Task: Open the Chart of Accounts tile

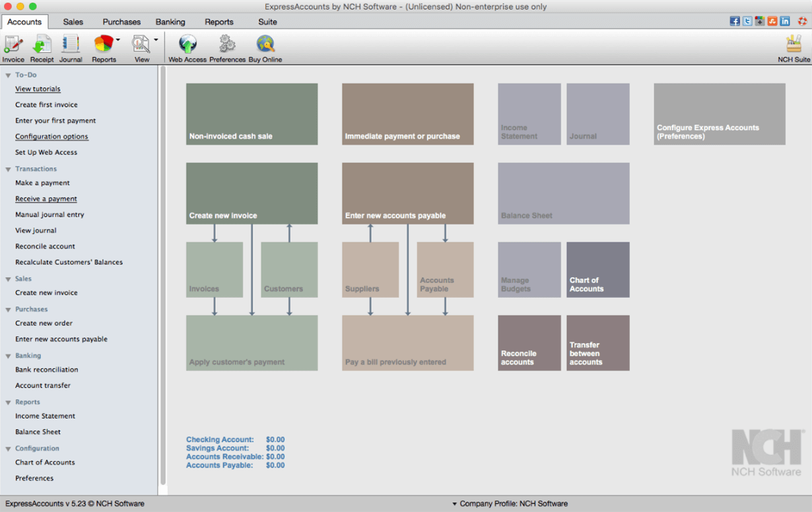Action: [x=597, y=270]
